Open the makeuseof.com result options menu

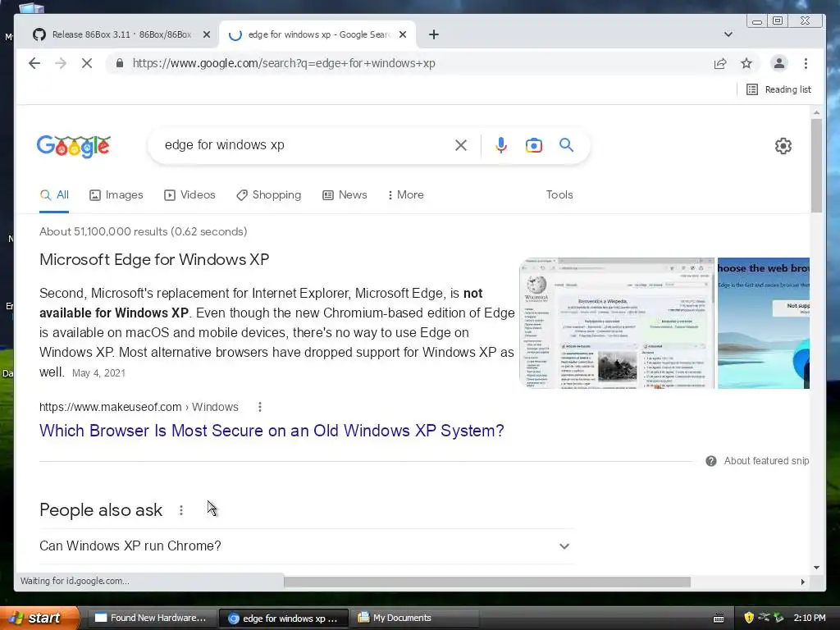click(x=260, y=407)
